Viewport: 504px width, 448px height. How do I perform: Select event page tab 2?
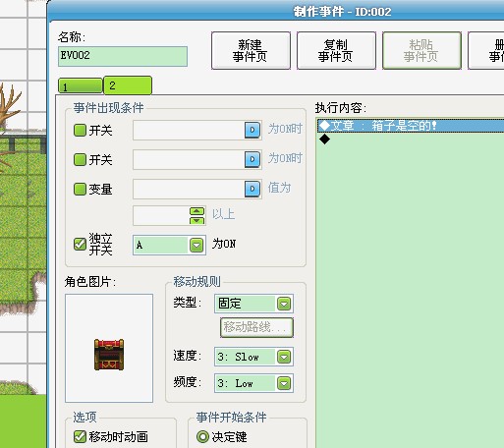coord(128,85)
